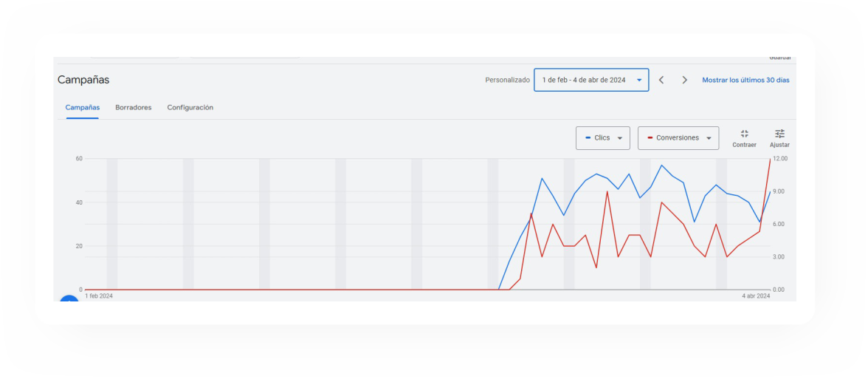The width and height of the screenshot is (868, 379).
Task: Collapse chart with Contraer icon
Action: [744, 138]
